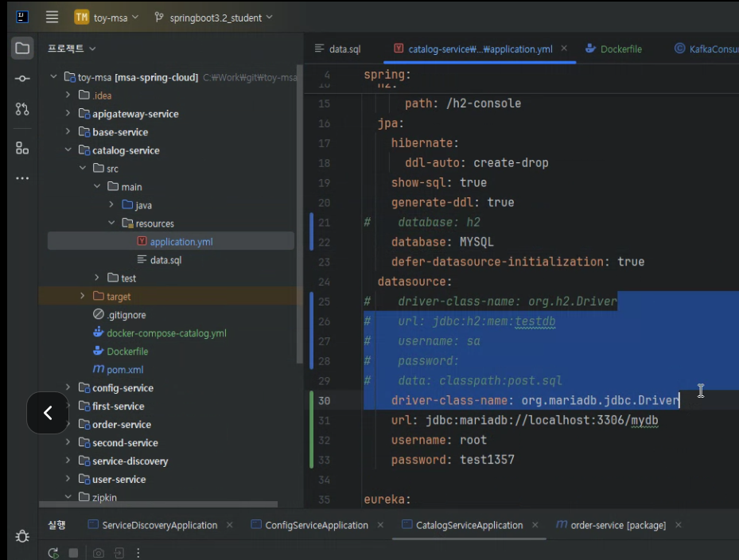Click the Structure tool window icon
The width and height of the screenshot is (739, 560).
point(22,148)
